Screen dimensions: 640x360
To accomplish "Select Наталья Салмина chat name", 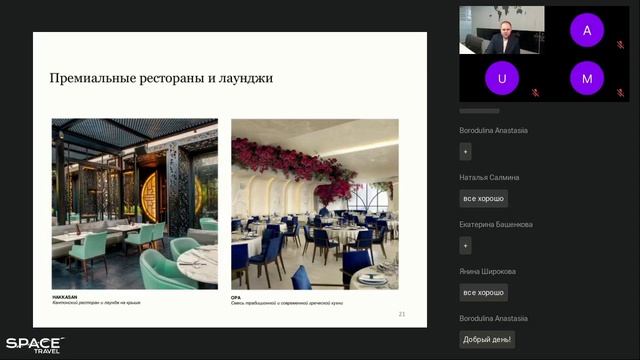I will [489, 178].
